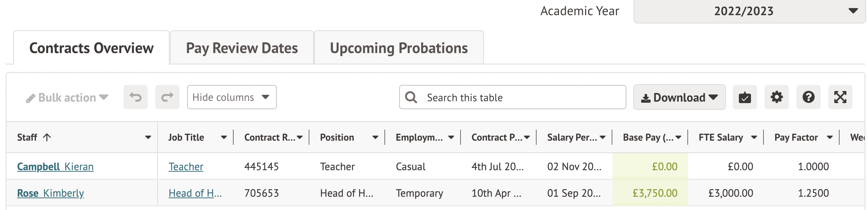Open the FTE Salary column menu arrow
This screenshot has width=868, height=210.
(x=754, y=137)
